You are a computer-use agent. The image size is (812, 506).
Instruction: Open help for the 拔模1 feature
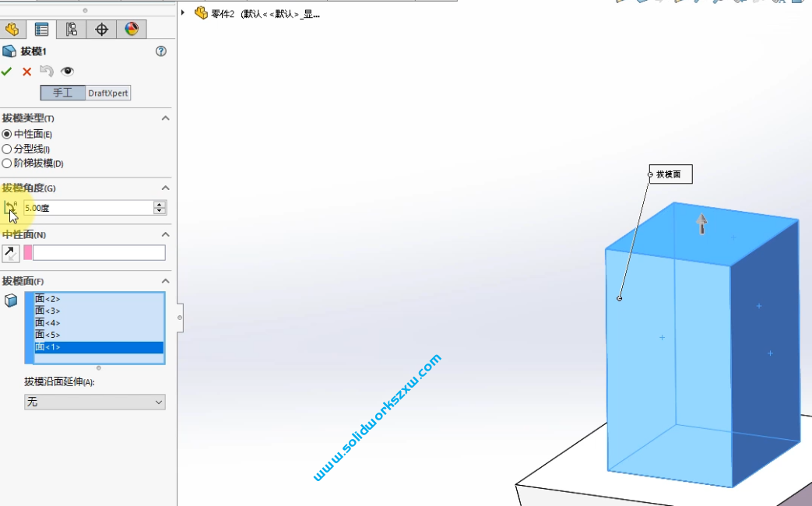161,51
